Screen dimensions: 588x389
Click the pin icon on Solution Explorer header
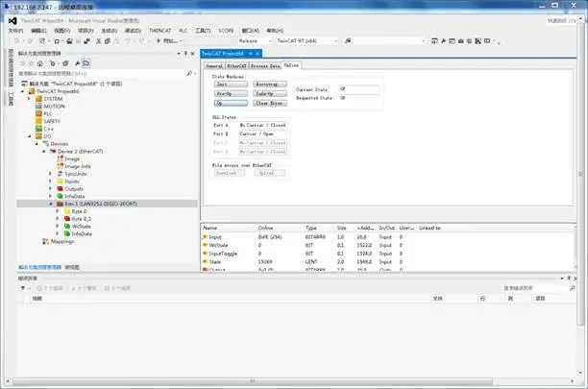(x=185, y=54)
